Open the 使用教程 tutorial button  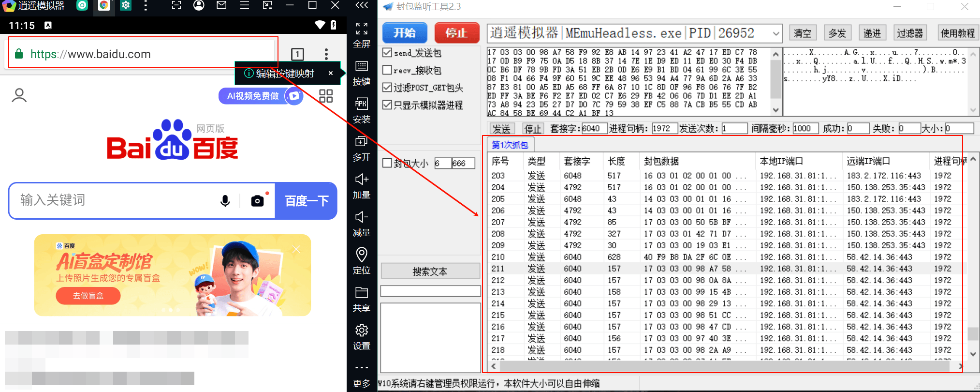coord(958,33)
